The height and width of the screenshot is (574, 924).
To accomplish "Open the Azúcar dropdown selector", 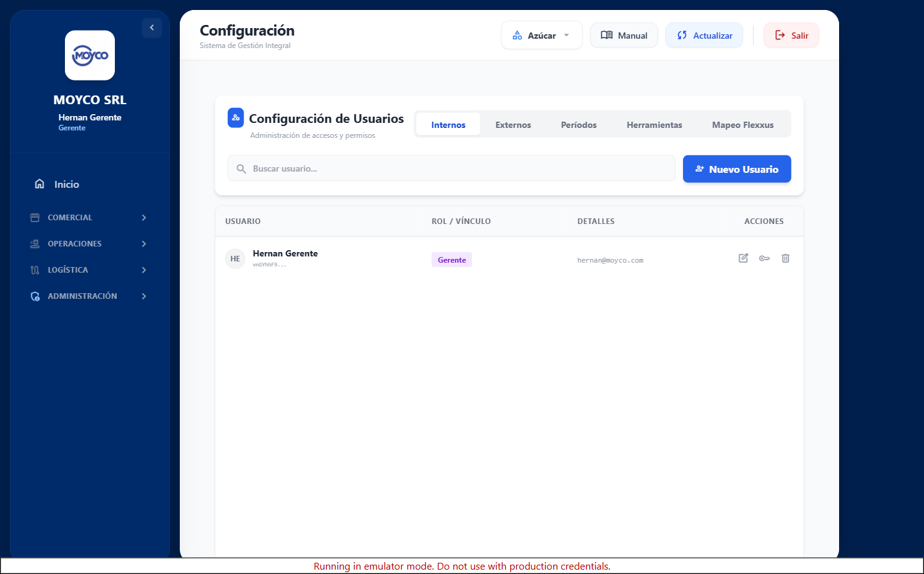I will [541, 36].
